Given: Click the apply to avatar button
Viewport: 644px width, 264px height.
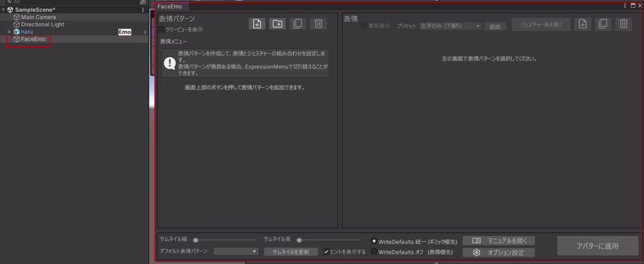Looking at the screenshot, I should [x=597, y=246].
